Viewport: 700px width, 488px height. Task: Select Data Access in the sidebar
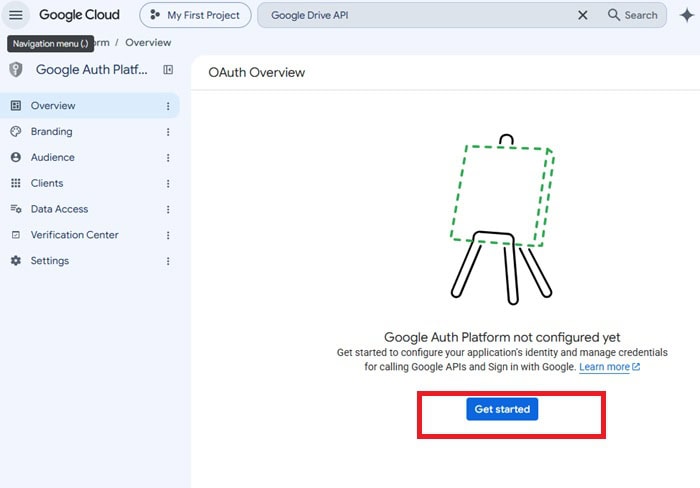(x=90, y=209)
